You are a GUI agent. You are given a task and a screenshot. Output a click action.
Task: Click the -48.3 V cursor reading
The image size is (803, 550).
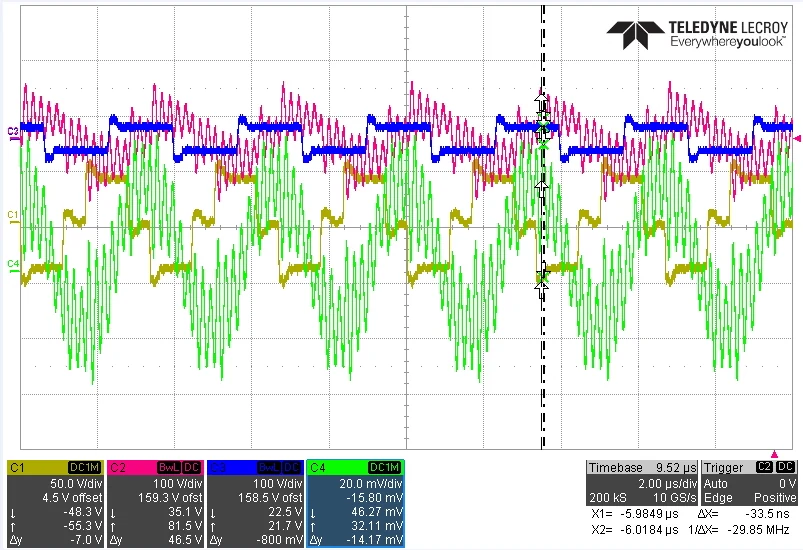pos(82,512)
